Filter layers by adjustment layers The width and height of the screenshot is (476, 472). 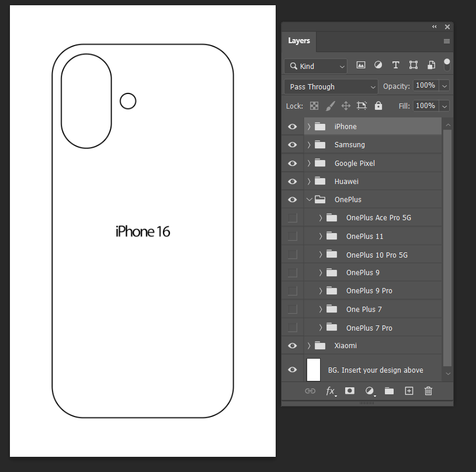(378, 65)
